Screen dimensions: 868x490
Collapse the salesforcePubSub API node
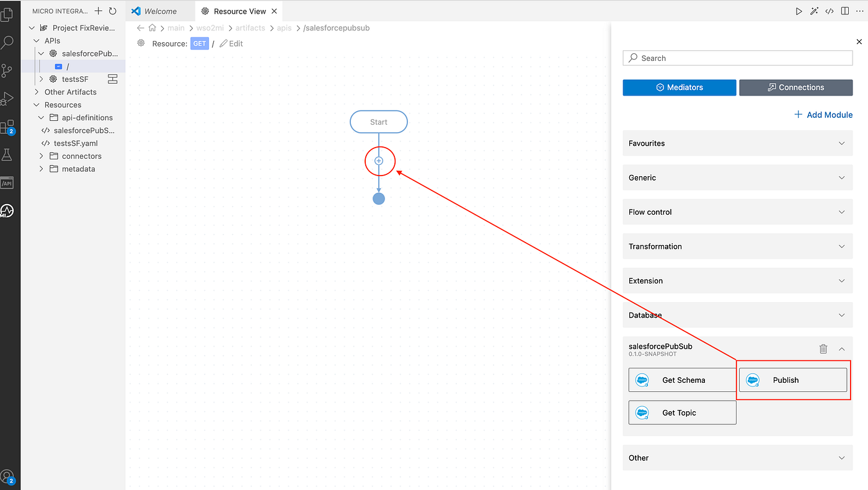point(42,54)
